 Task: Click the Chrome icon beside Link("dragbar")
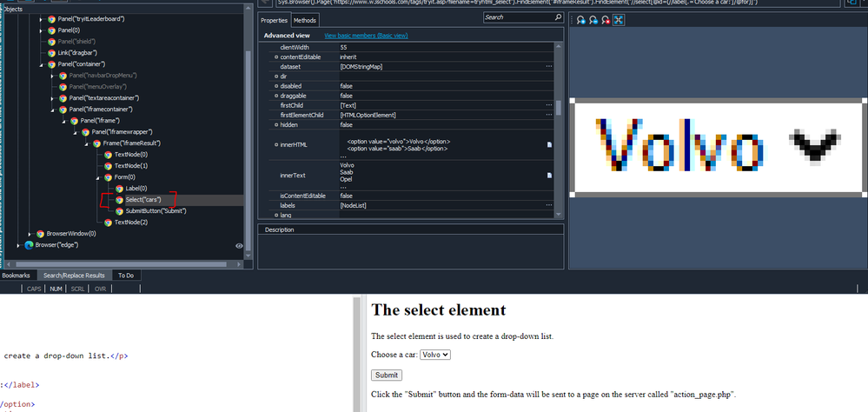[x=51, y=53]
